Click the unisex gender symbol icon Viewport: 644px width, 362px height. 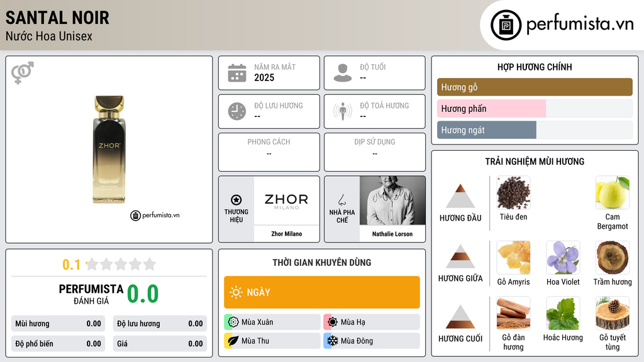tap(22, 73)
